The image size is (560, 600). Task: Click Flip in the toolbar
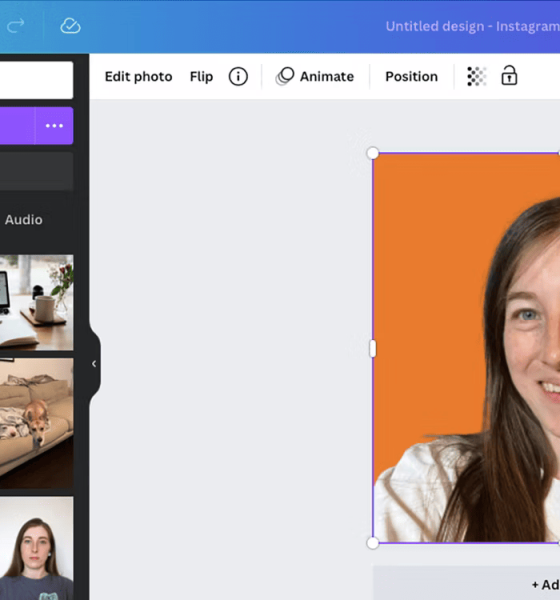coord(201,77)
